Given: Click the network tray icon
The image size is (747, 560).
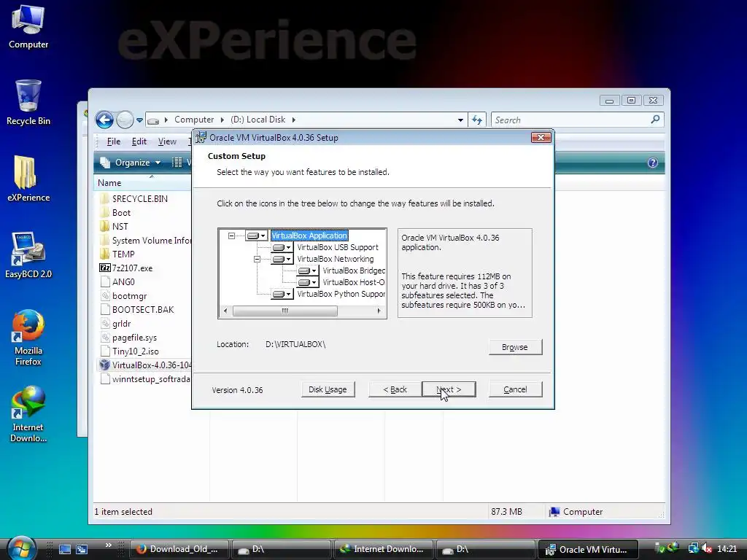Looking at the screenshot, I should click(693, 549).
